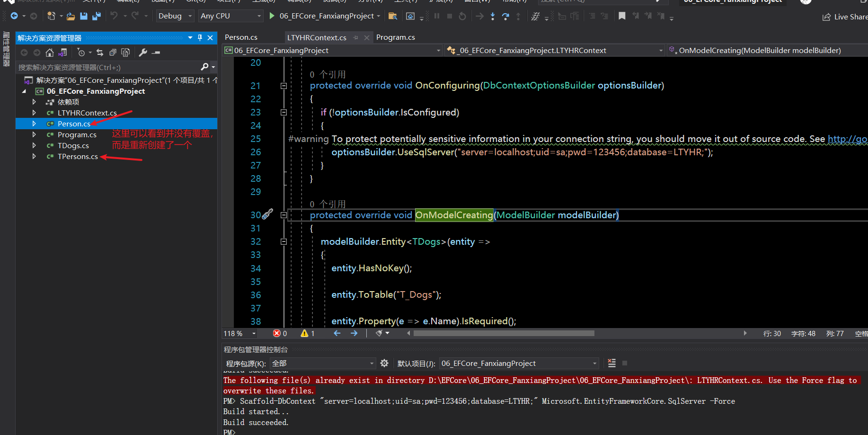868x435 pixels.
Task: Click the Find in Files toolbar icon
Action: [x=392, y=16]
